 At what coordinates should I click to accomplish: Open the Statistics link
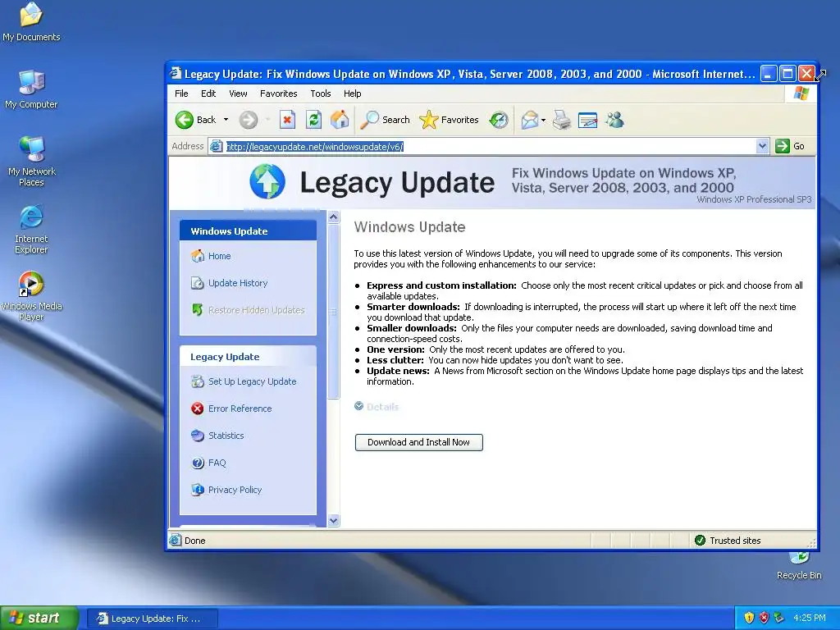226,436
